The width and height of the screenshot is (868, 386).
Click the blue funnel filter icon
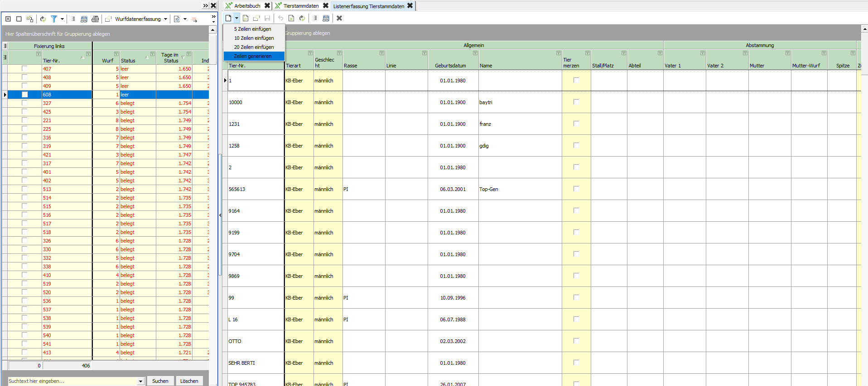[x=54, y=19]
